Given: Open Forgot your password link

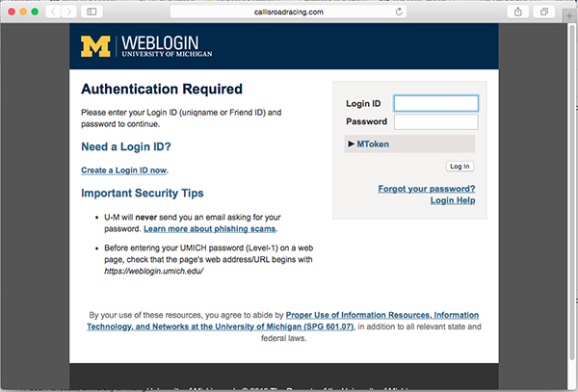Looking at the screenshot, I should tap(427, 189).
